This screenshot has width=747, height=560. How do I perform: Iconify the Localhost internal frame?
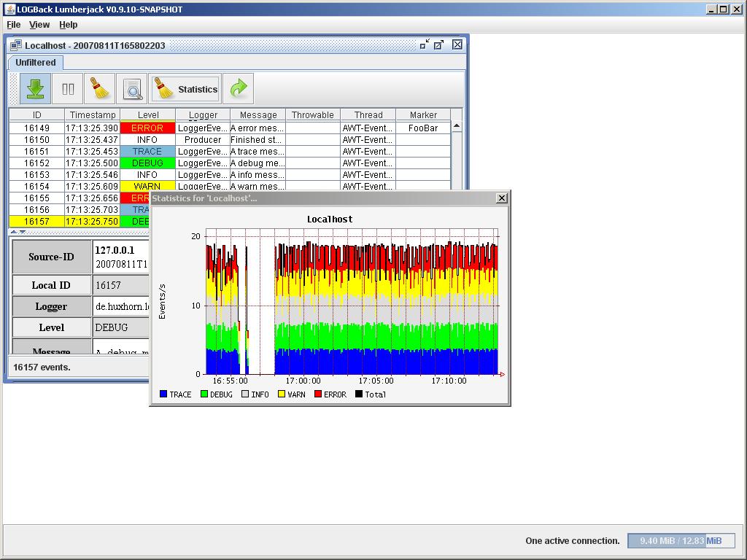coord(424,45)
